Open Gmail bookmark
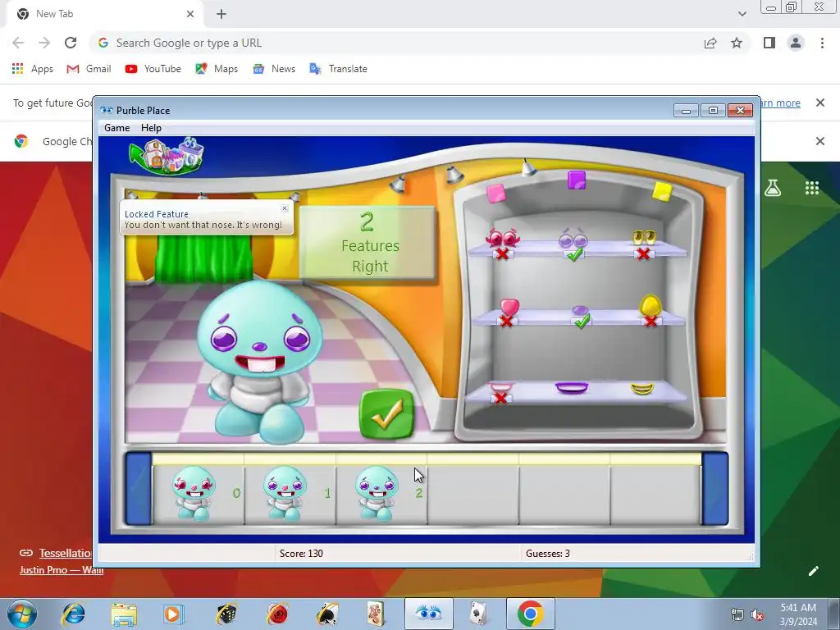This screenshot has width=840, height=630. point(89,69)
